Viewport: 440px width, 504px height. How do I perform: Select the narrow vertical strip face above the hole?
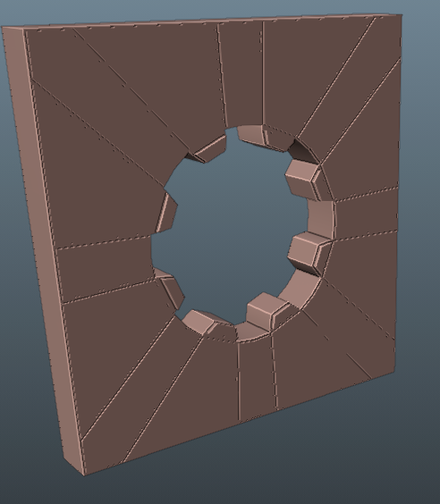click(x=241, y=74)
